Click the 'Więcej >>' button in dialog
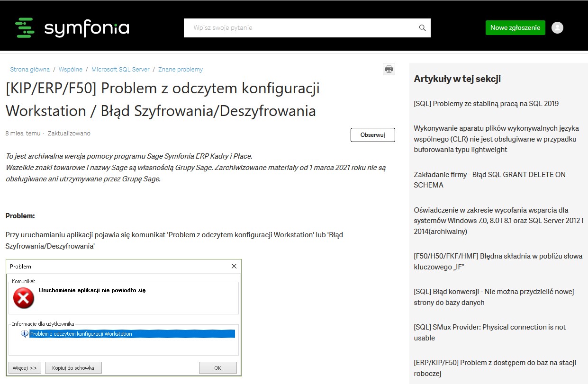This screenshot has height=384, width=588. pos(25,368)
